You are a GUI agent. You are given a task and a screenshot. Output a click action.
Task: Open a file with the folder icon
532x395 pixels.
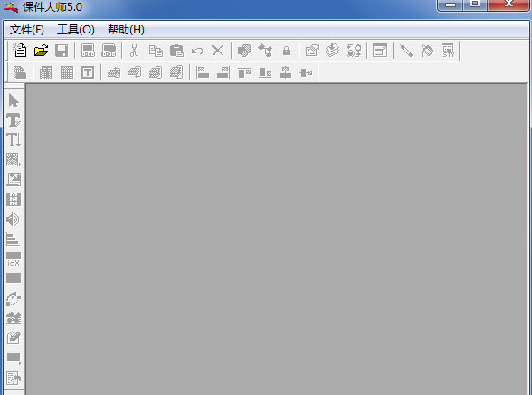pos(41,51)
